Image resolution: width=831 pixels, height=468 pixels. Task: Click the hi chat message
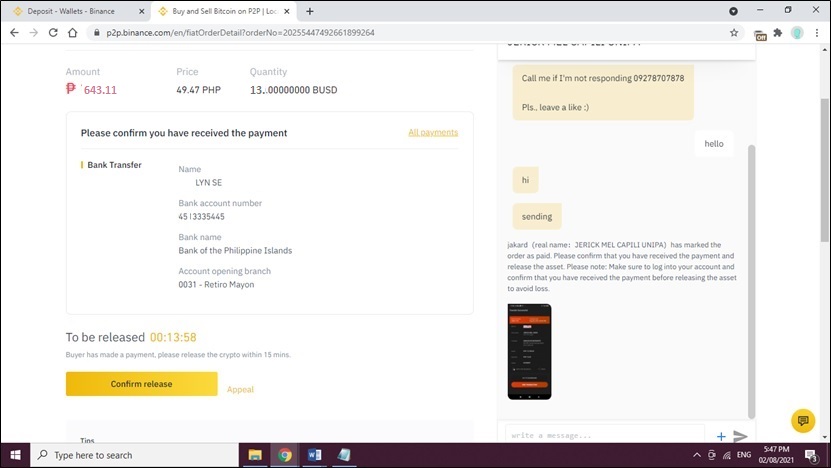pos(525,180)
